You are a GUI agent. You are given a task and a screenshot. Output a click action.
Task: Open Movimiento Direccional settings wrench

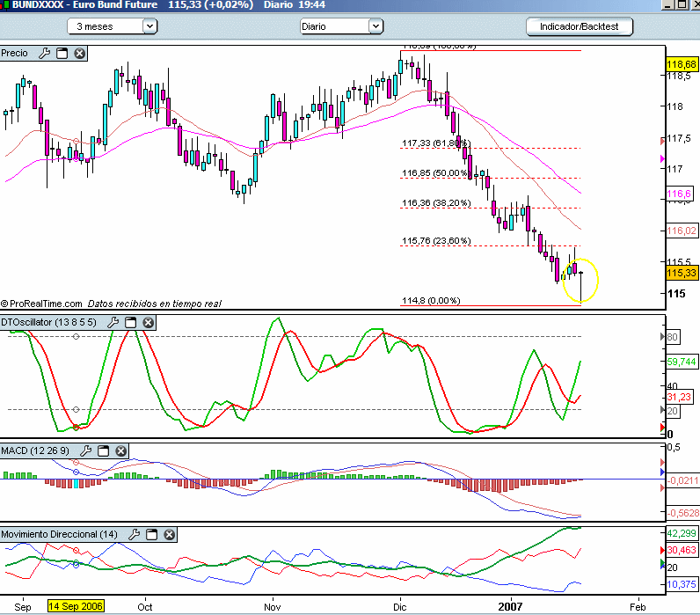tap(135, 534)
